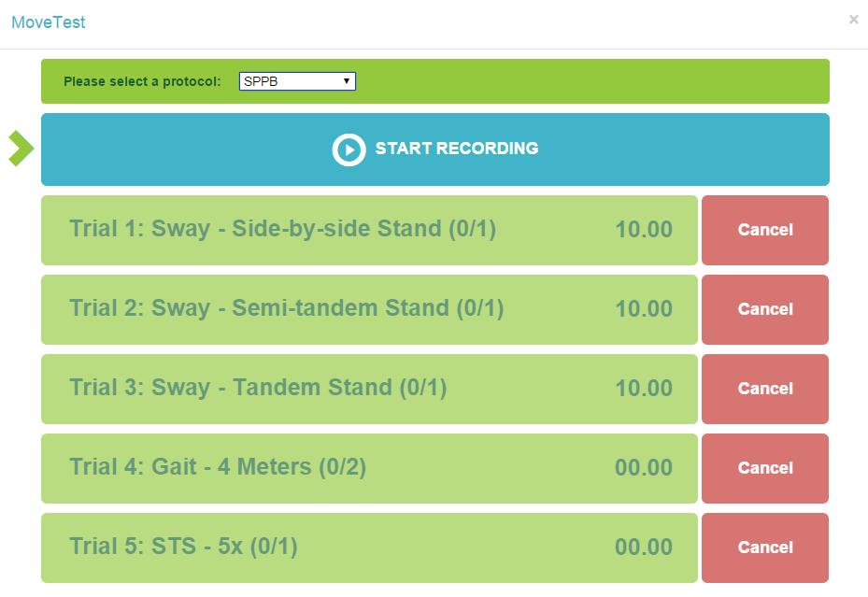Image resolution: width=868 pixels, height=597 pixels.
Task: Cancel Trial 5 STS 5x
Action: tap(764, 547)
